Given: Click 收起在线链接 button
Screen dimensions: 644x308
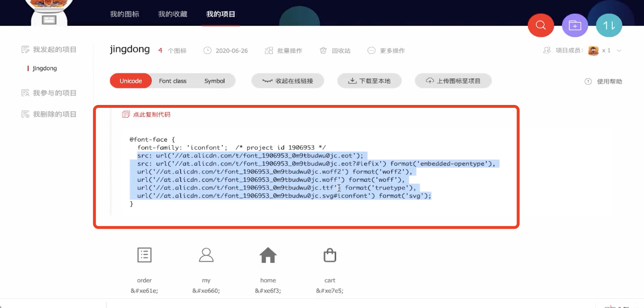Looking at the screenshot, I should [x=287, y=81].
